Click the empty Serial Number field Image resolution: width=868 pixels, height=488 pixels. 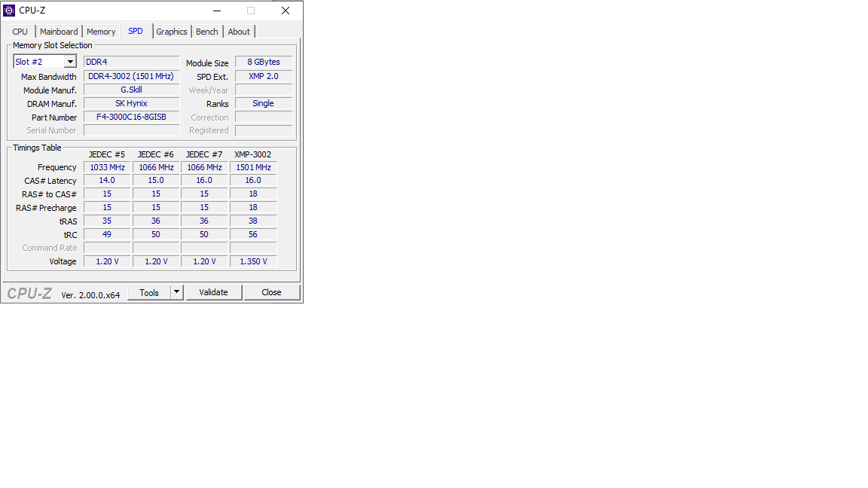click(x=132, y=130)
